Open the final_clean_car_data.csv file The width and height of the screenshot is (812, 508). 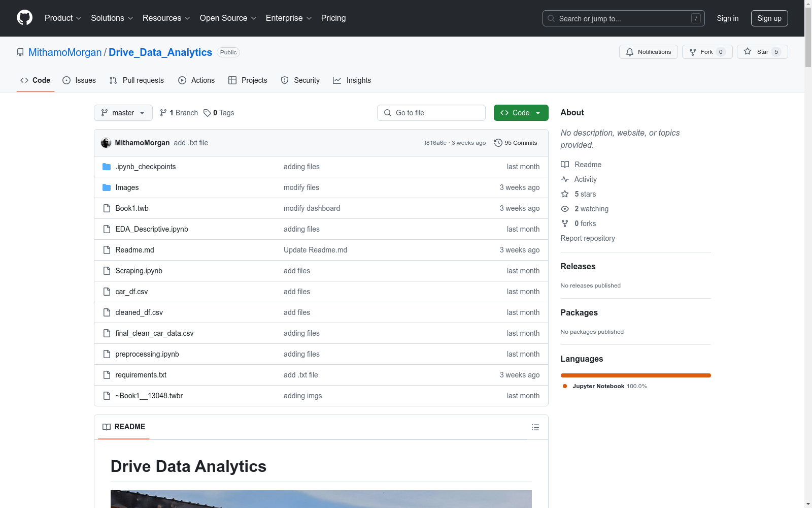click(154, 333)
